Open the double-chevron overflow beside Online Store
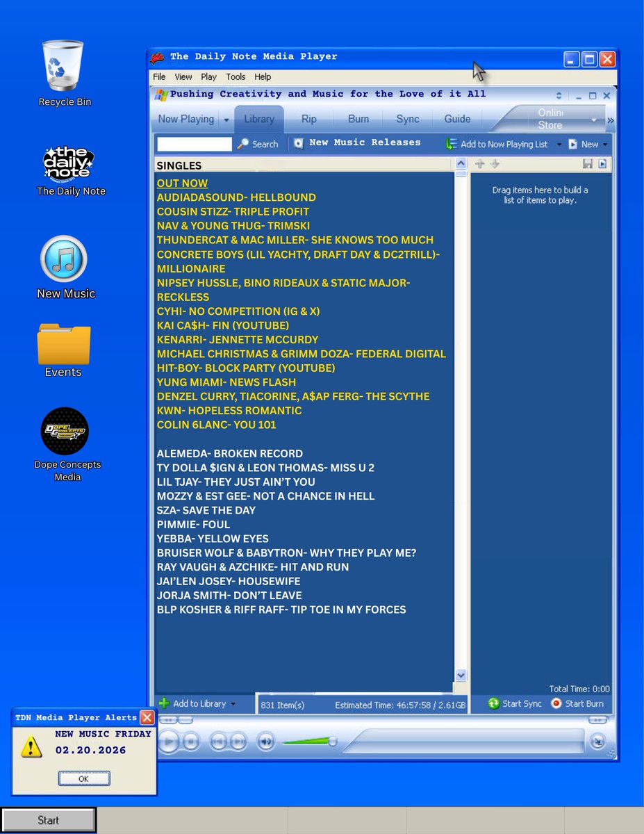The width and height of the screenshot is (644, 834). click(610, 120)
